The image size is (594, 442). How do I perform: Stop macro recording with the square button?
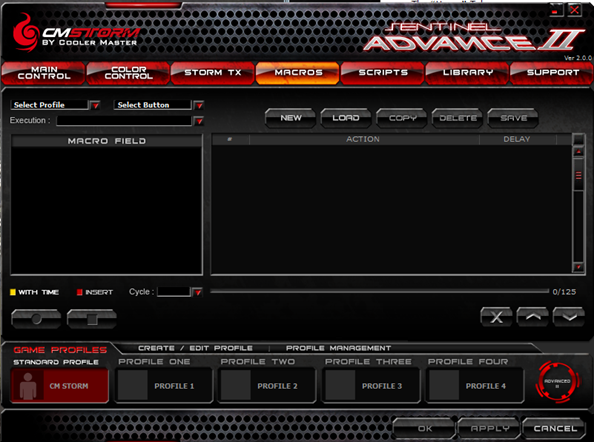(92, 319)
